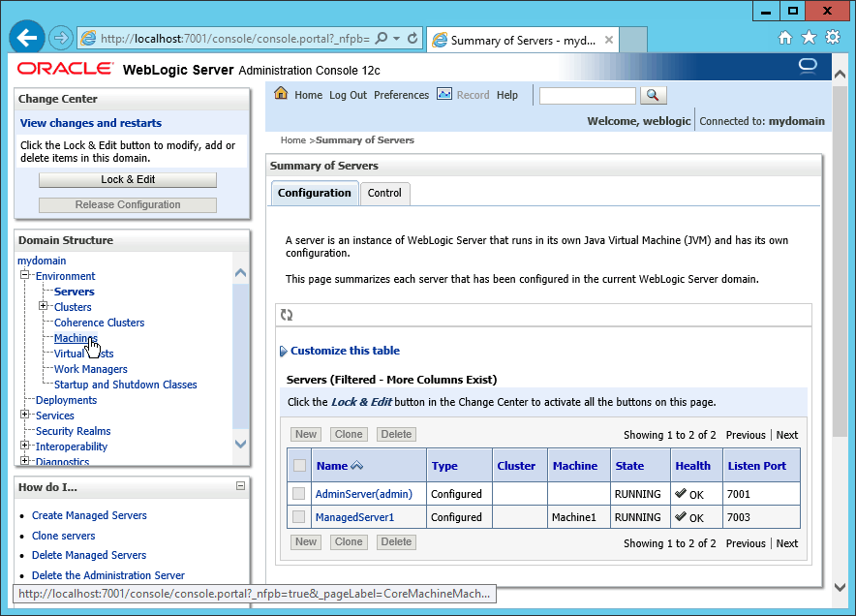Check the ManagedServer1 row checkbox
The image size is (856, 616).
[x=299, y=517]
